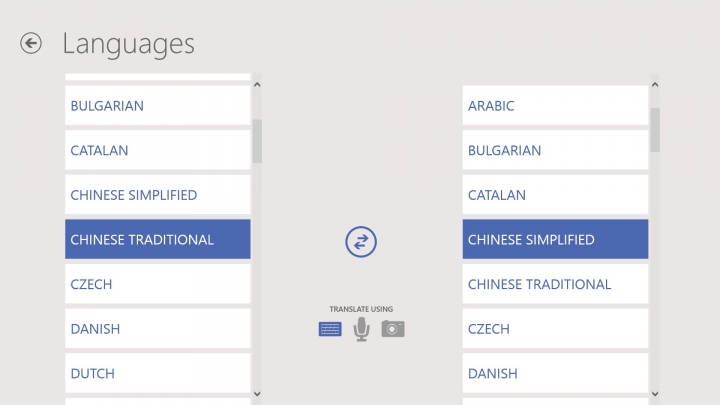720x405 pixels.
Task: Click the right list's up scroll arrow
Action: [655, 85]
